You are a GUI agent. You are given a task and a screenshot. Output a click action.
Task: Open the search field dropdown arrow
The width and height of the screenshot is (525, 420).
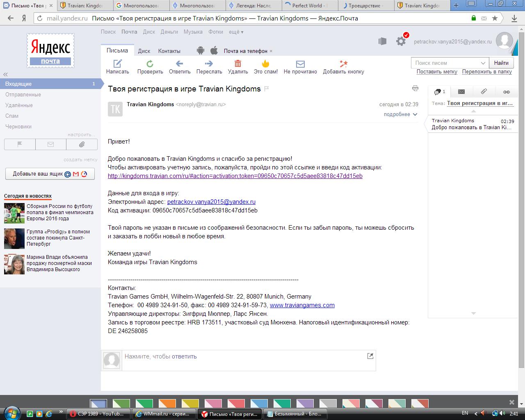[x=483, y=63]
